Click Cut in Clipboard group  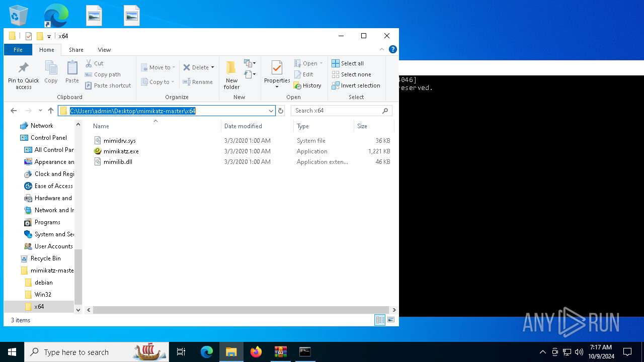94,63
